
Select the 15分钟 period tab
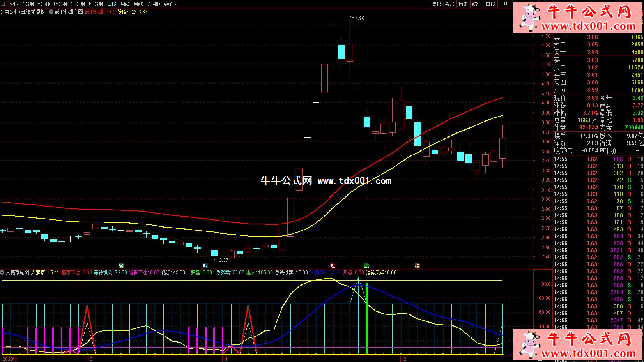pyautogui.click(x=60, y=4)
